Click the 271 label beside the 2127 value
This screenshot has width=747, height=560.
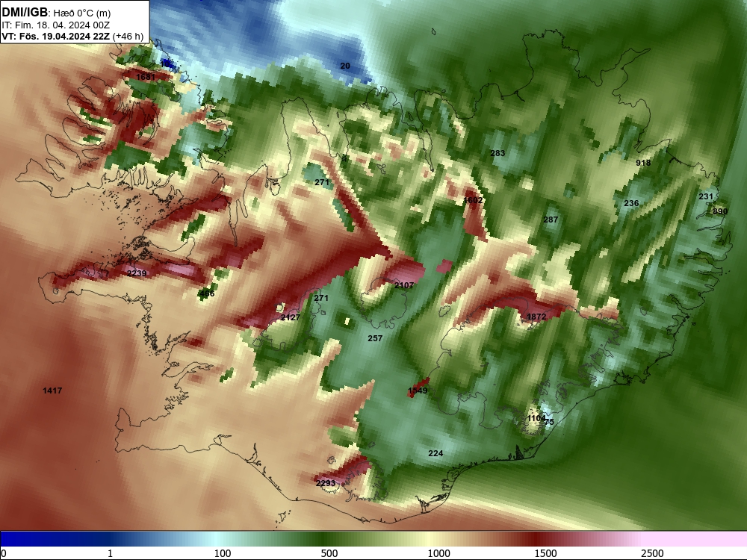(x=321, y=298)
